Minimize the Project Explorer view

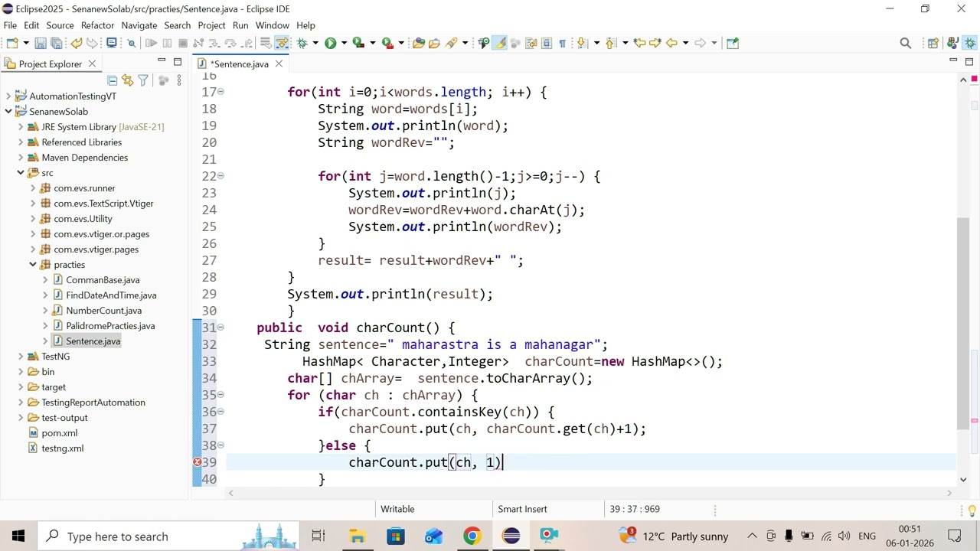(x=162, y=61)
